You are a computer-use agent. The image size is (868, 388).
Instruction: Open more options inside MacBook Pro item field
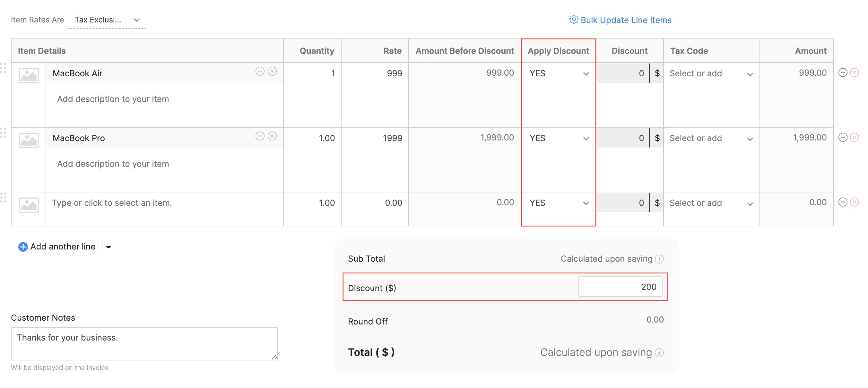point(260,136)
